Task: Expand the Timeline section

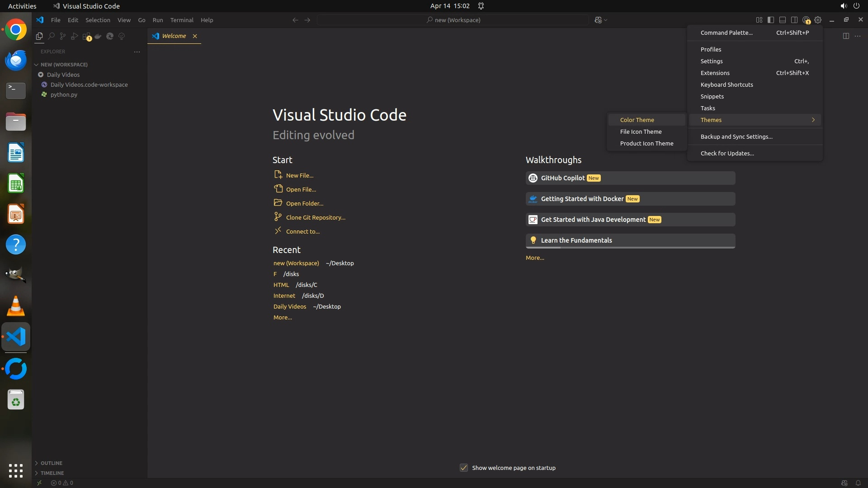Action: pyautogui.click(x=52, y=473)
